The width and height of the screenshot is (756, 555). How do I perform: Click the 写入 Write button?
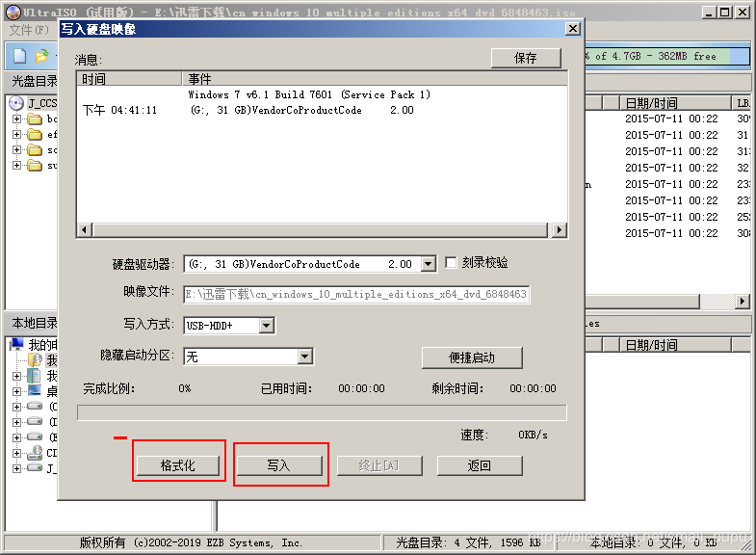[278, 465]
